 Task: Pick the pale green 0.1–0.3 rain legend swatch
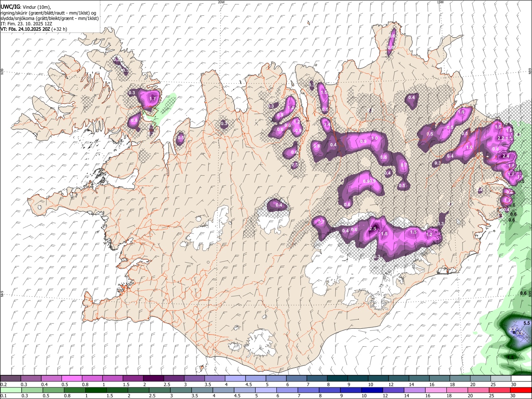coord(11,390)
